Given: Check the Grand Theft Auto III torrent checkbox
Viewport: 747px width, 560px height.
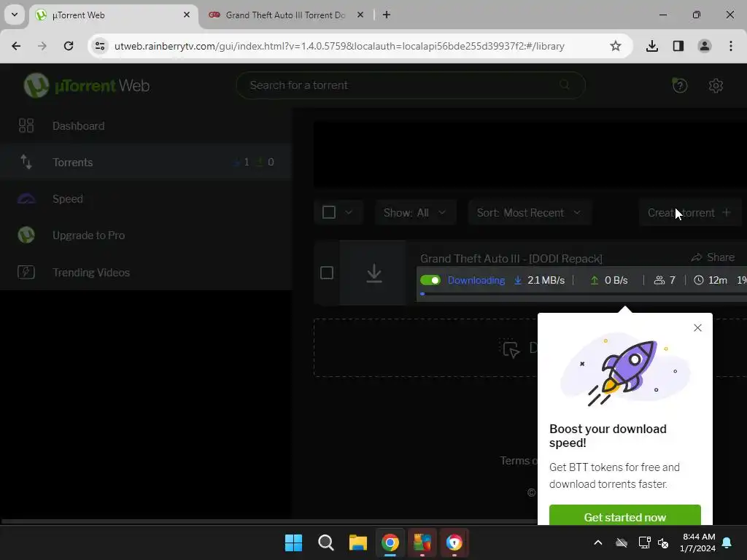Looking at the screenshot, I should point(327,273).
